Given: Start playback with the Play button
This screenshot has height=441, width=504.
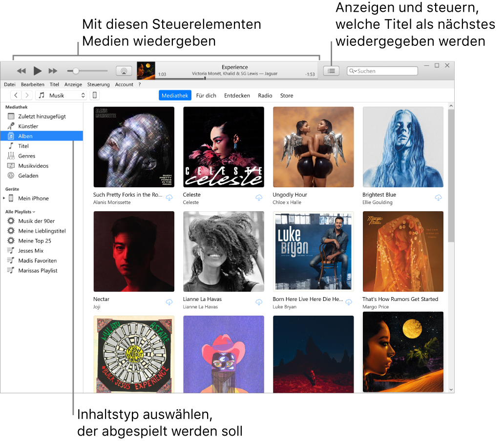Looking at the screenshot, I should (x=37, y=71).
